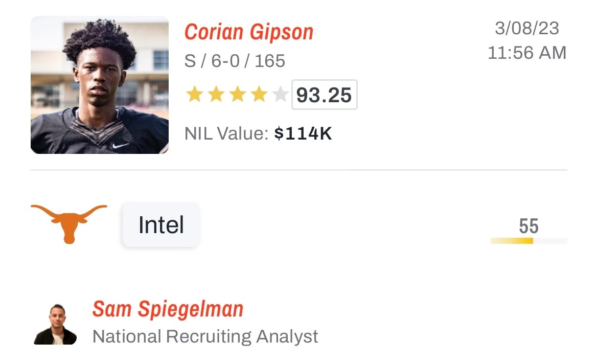Open the $114K NIL valuation

(303, 133)
